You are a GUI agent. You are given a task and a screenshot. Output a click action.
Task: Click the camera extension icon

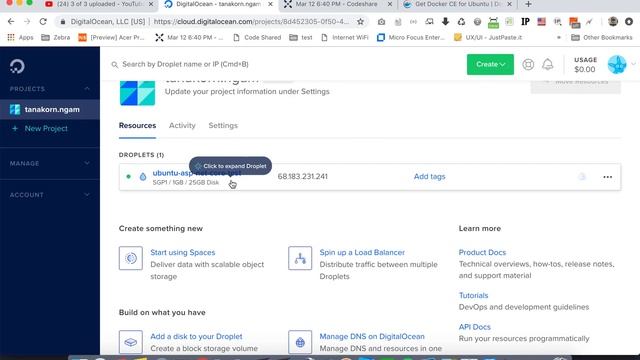pyautogui.click(x=381, y=22)
